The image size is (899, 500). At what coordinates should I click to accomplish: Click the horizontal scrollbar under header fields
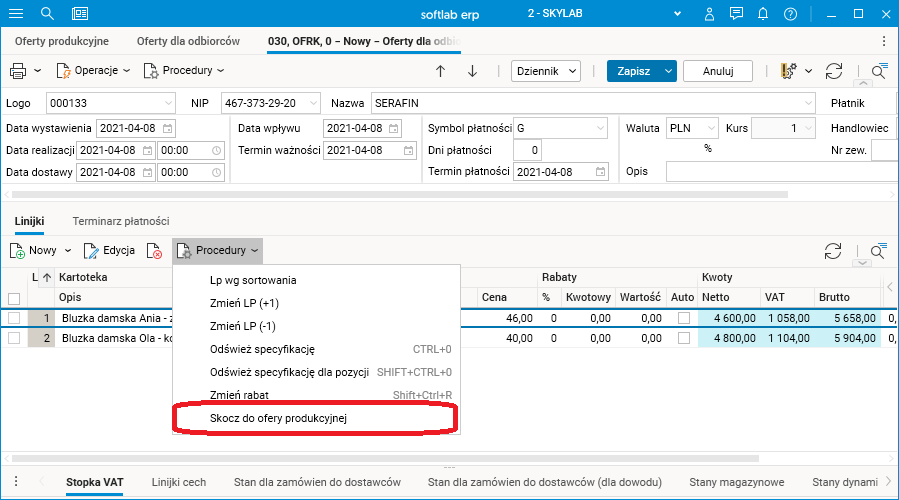click(400, 195)
